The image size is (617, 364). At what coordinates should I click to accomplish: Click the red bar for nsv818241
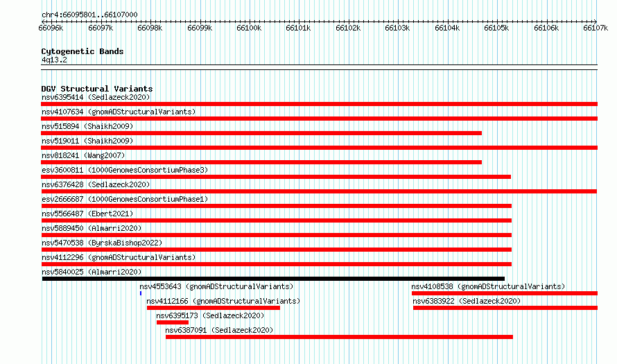(x=261, y=162)
